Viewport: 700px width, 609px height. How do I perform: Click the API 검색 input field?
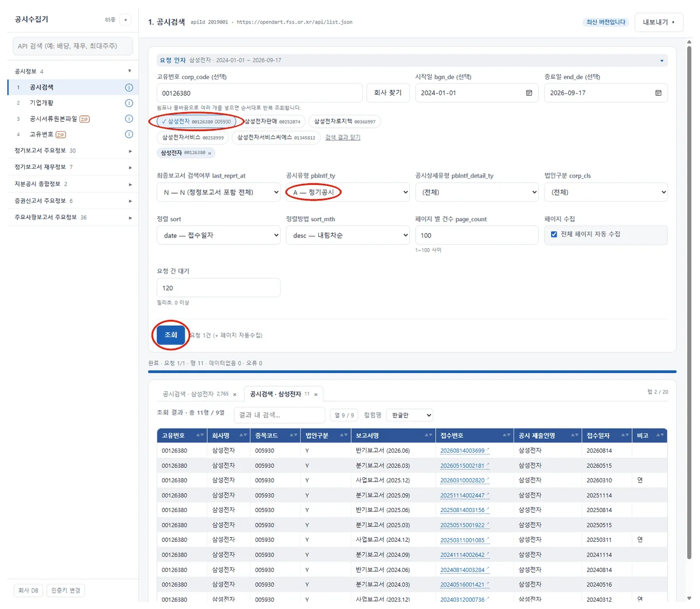coord(73,46)
